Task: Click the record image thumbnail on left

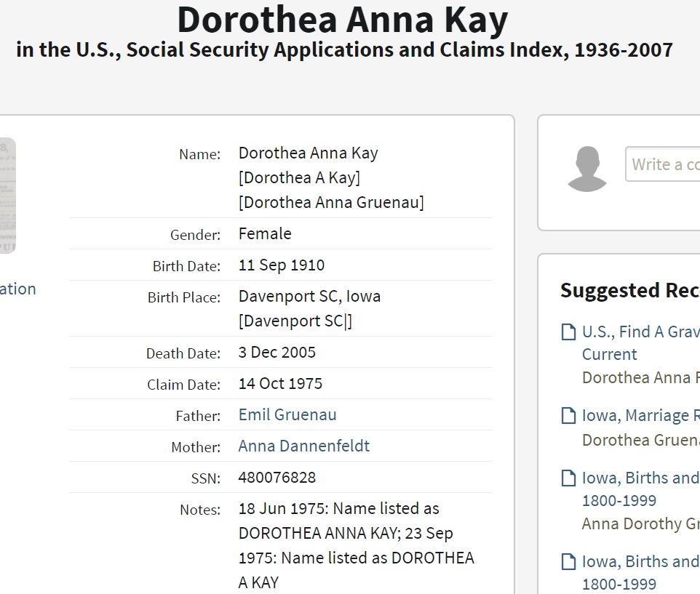Action: coord(7,195)
